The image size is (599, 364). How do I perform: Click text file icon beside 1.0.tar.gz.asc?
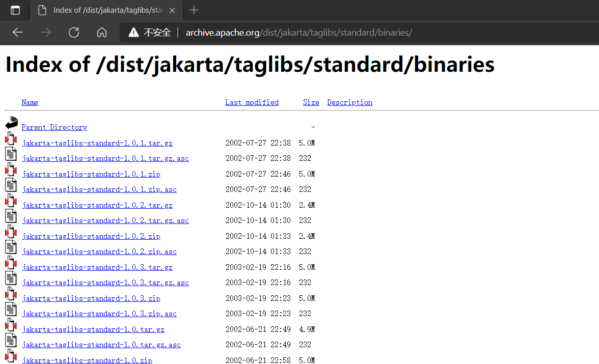tap(11, 340)
